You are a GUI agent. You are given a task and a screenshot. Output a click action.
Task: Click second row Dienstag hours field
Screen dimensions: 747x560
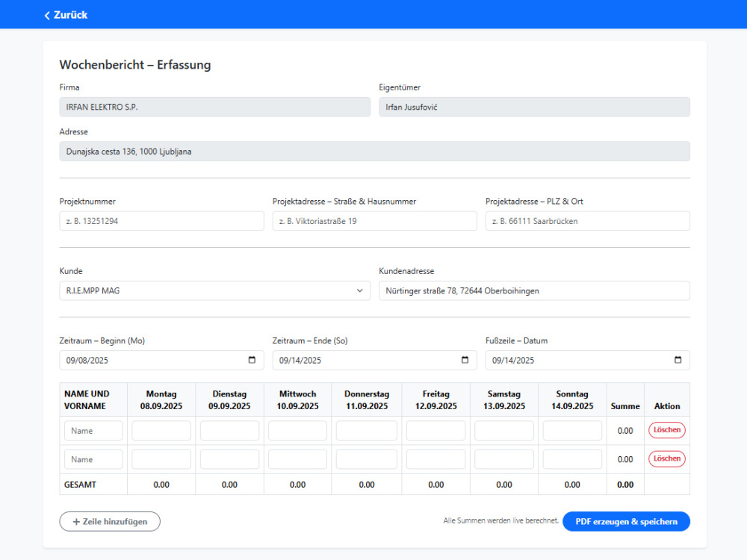coord(229,459)
